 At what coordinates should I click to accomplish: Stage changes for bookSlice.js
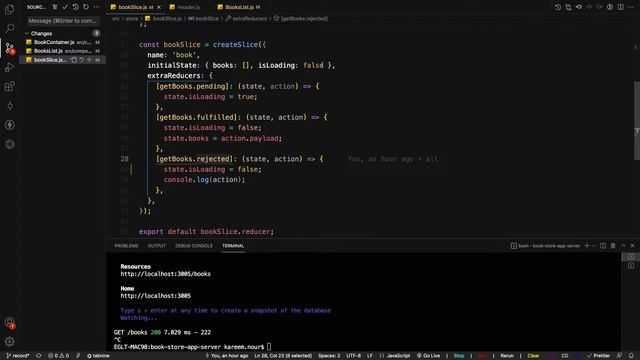[89, 60]
